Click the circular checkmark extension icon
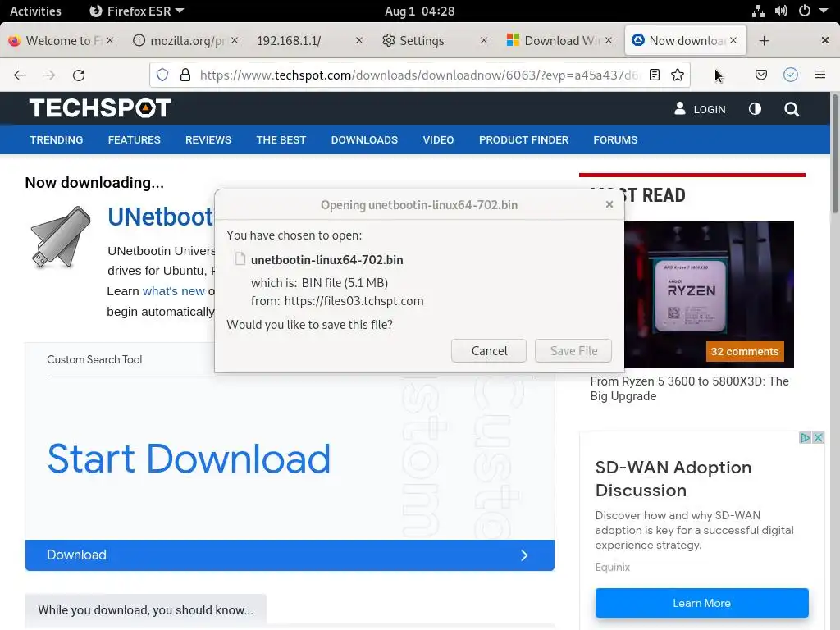840x630 pixels. (x=790, y=75)
